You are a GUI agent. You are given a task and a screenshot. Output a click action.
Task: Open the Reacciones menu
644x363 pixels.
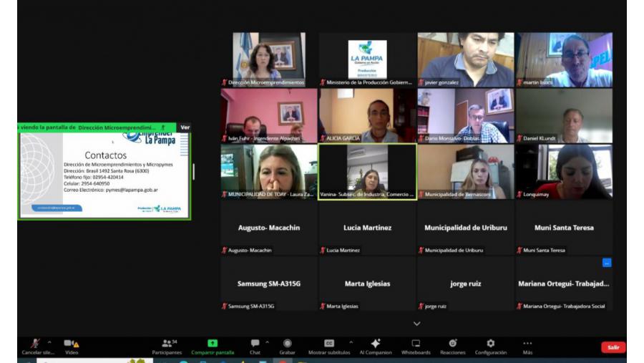[x=453, y=347]
